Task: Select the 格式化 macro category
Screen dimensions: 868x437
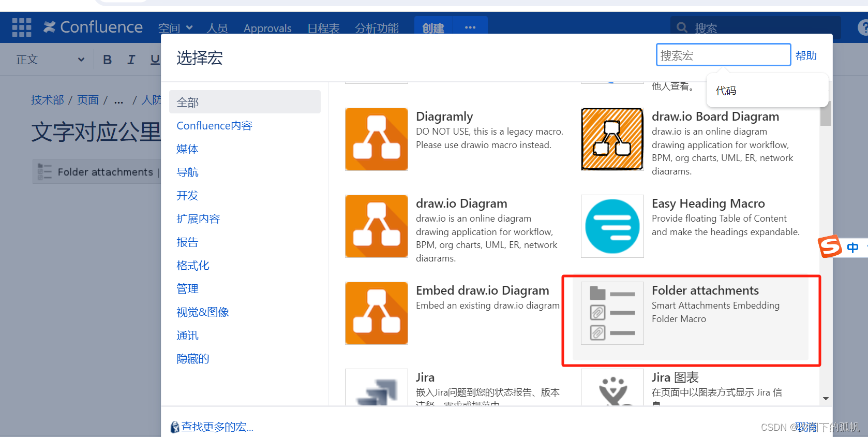Action: 193,266
